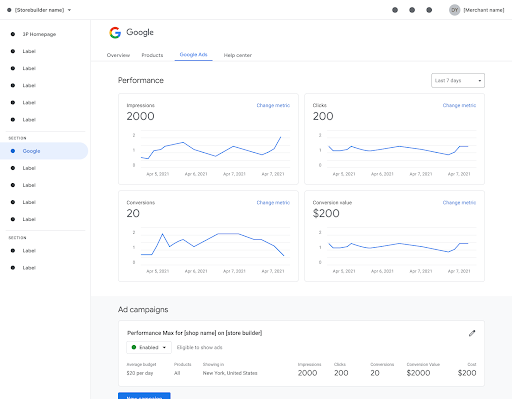
Task: Click the dot icon nearest the merchant avatar
Action: click(429, 10)
